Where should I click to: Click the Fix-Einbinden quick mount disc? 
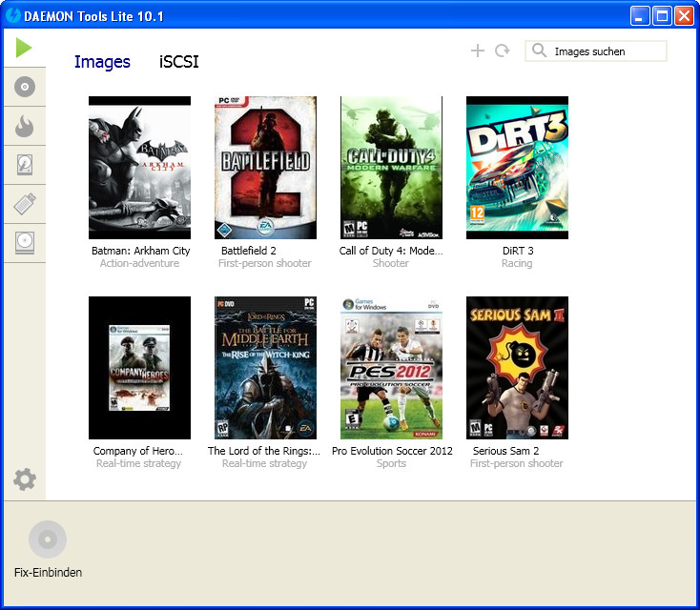48,539
